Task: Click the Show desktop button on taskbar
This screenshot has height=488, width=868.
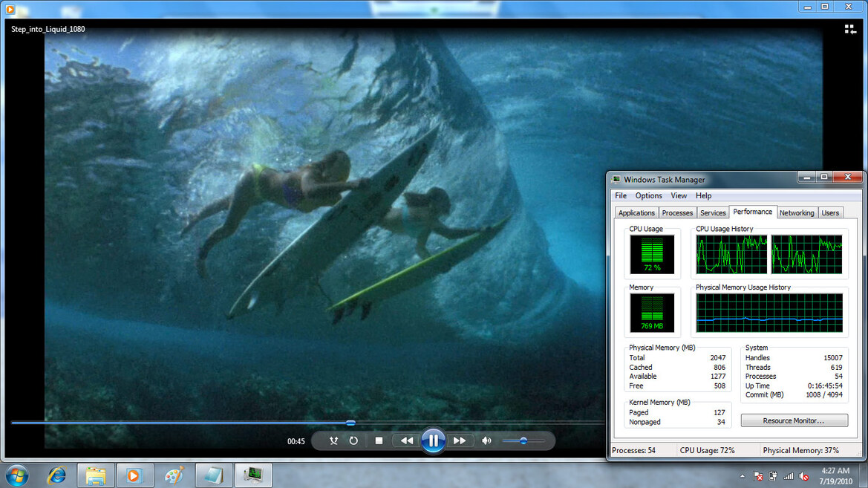Action: pos(864,476)
